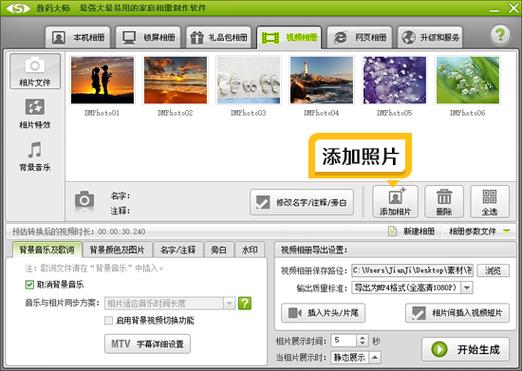The image size is (522, 371).
Task: Enable 启用背景视频切换功能 checkbox
Action: click(x=109, y=320)
